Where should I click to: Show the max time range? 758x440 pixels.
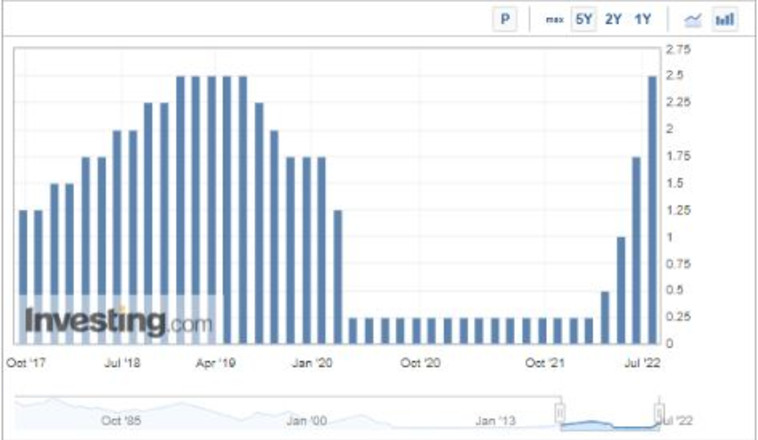point(554,19)
